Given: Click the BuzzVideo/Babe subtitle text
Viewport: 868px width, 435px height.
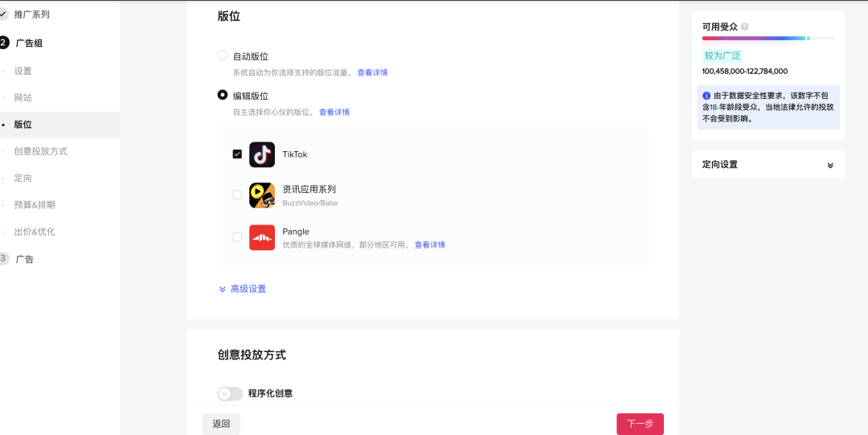Looking at the screenshot, I should 310,203.
